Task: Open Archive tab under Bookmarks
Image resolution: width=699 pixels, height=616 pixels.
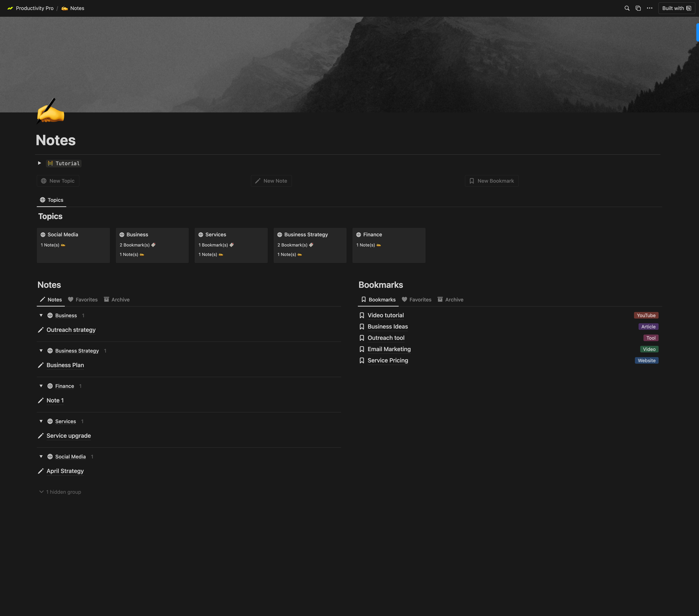Action: [x=450, y=299]
